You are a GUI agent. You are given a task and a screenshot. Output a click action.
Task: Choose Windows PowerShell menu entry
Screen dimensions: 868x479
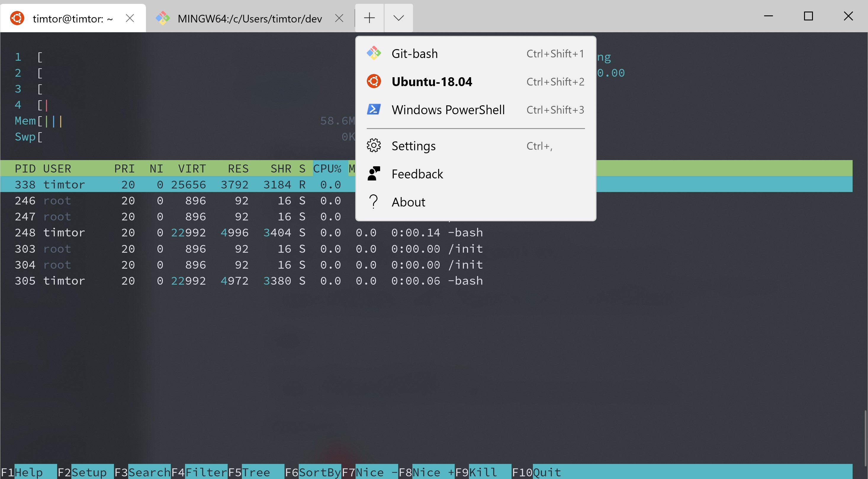448,110
